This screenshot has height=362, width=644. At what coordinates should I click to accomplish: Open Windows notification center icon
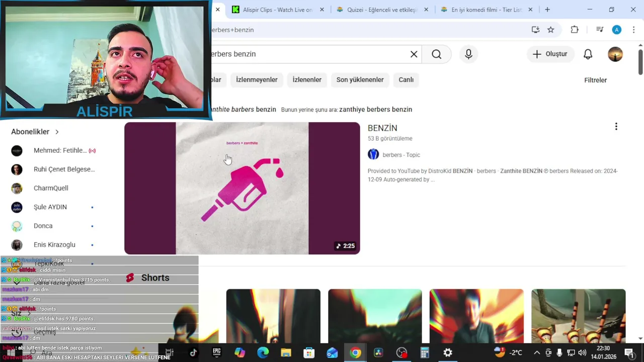(629, 352)
